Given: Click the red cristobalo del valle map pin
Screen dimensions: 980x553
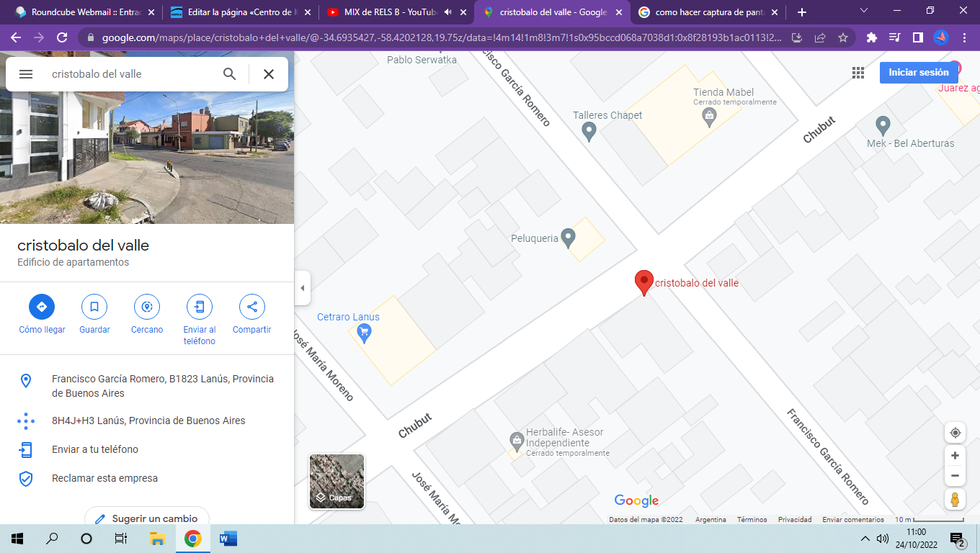Looking at the screenshot, I should click(x=643, y=283).
